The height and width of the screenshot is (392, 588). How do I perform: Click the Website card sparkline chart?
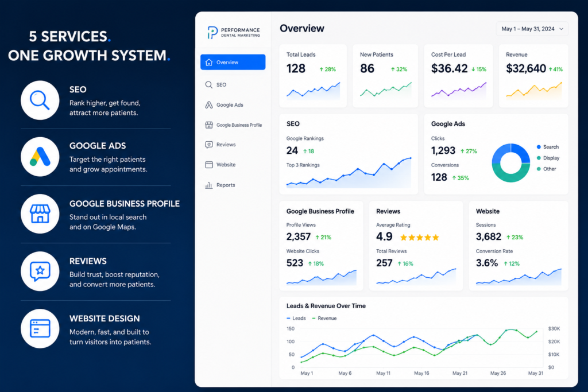(x=519, y=277)
